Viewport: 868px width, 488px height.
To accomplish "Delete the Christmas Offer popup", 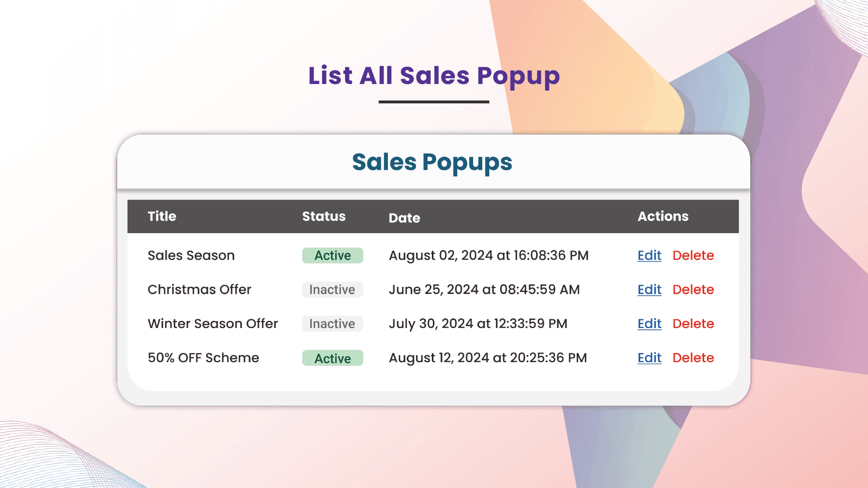I will point(693,290).
